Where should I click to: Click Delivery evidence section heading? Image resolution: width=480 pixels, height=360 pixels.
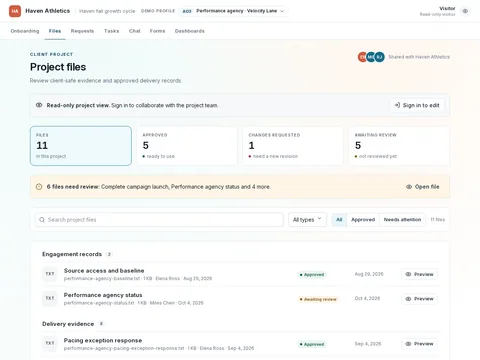tap(68, 324)
